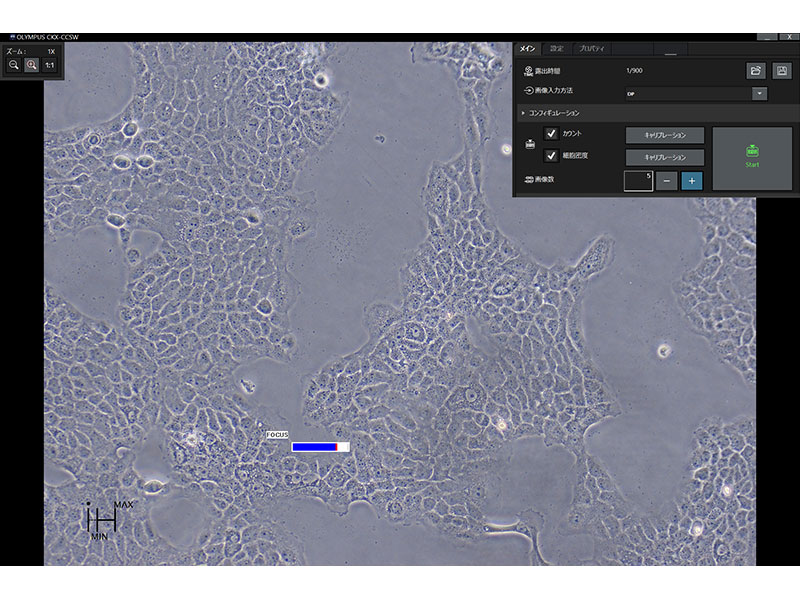Click the image input method combo box
Image resolution: width=800 pixels, height=600 pixels.
pyautogui.click(x=688, y=93)
